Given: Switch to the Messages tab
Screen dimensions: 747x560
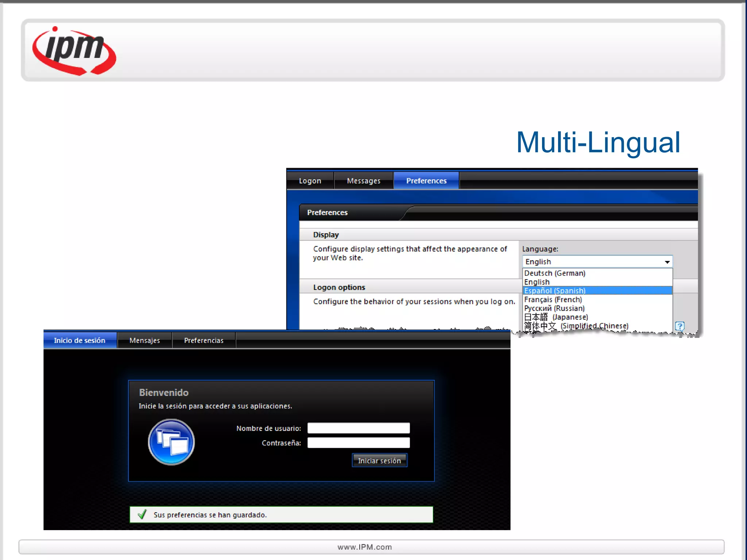Looking at the screenshot, I should 364,181.
